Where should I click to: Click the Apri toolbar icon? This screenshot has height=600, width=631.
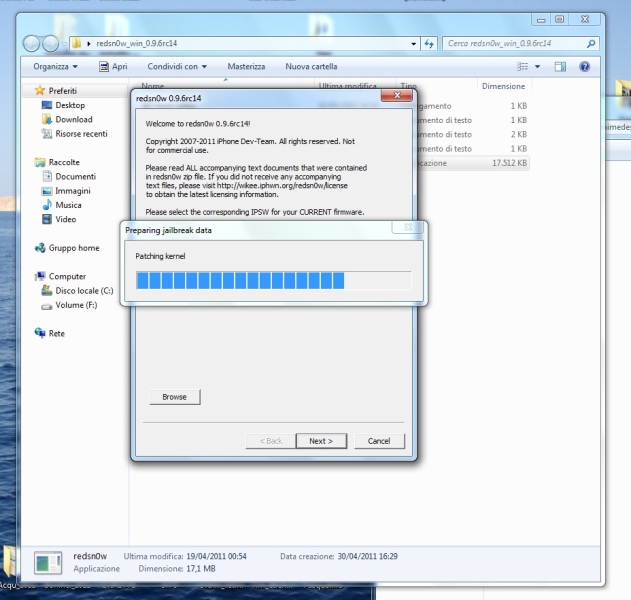pyautogui.click(x=104, y=66)
